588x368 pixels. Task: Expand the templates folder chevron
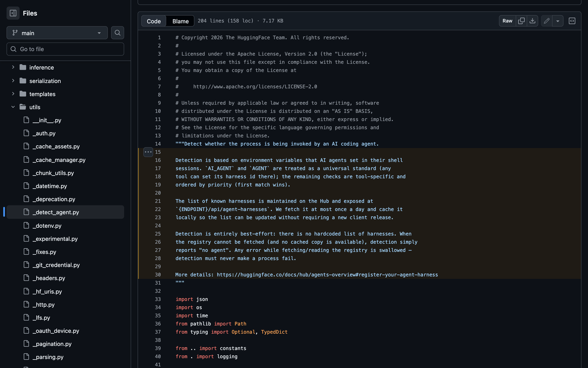(13, 94)
